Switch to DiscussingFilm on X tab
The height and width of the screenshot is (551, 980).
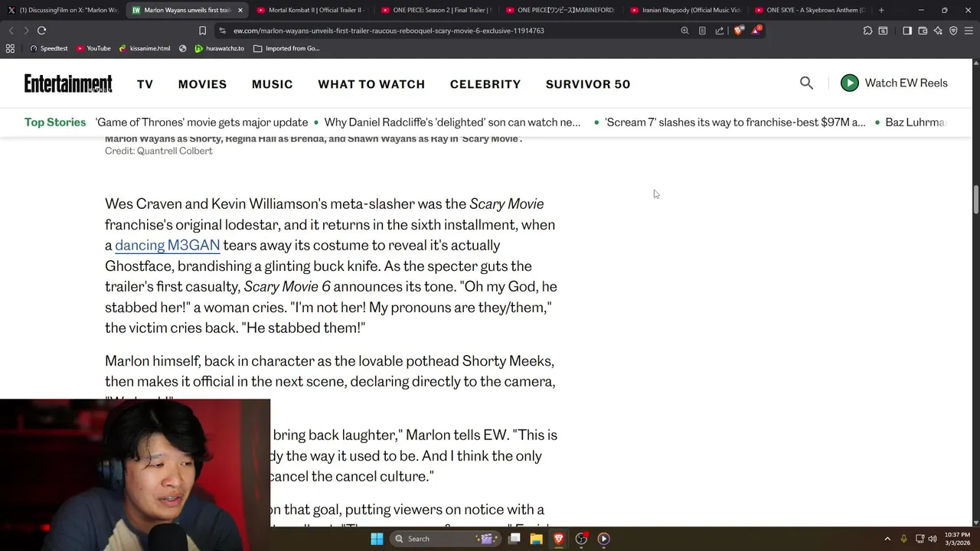click(63, 10)
